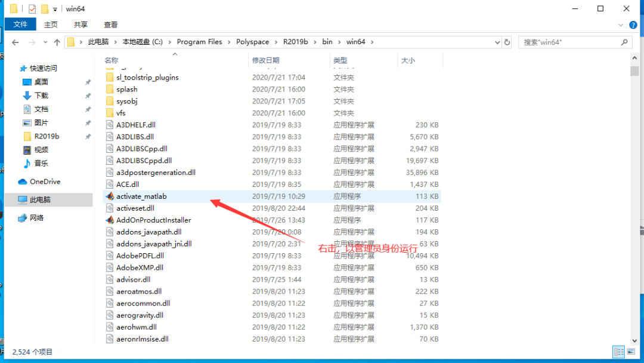Navigate to Program Files in address bar

(x=200, y=42)
